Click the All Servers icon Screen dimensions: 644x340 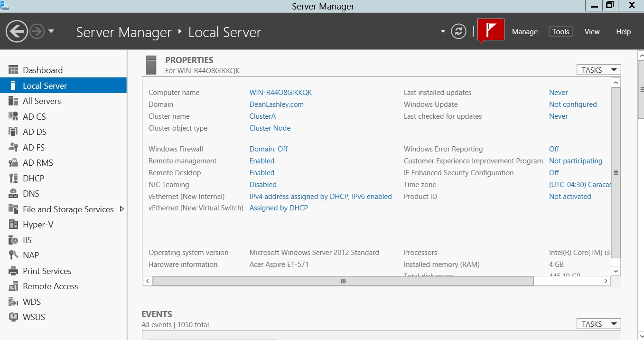(13, 101)
